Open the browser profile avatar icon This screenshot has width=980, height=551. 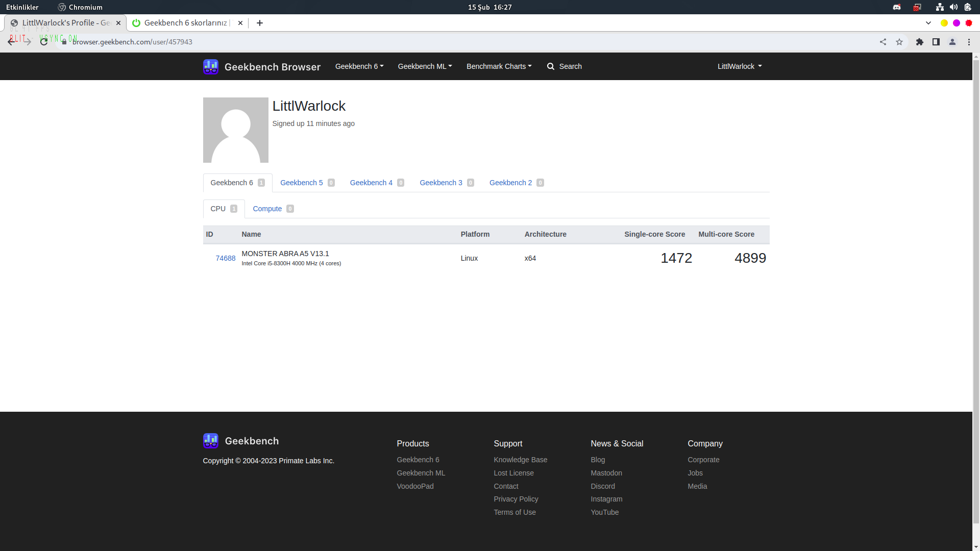[952, 42]
